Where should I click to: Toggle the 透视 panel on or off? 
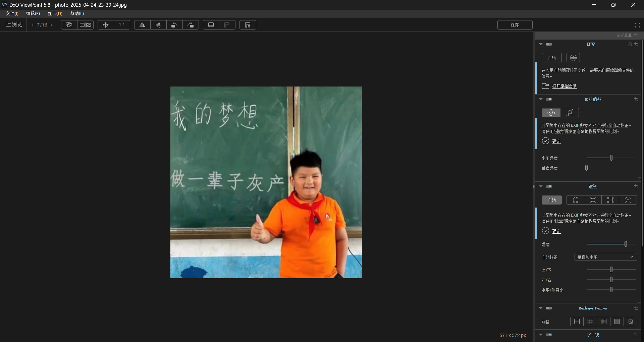(549, 186)
